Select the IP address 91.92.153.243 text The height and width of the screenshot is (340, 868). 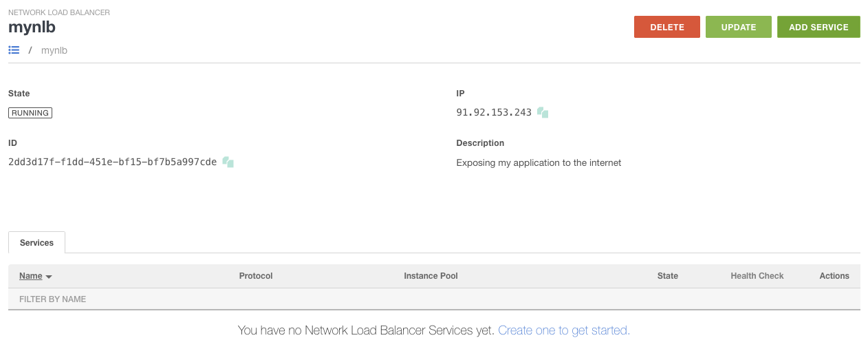(x=494, y=113)
